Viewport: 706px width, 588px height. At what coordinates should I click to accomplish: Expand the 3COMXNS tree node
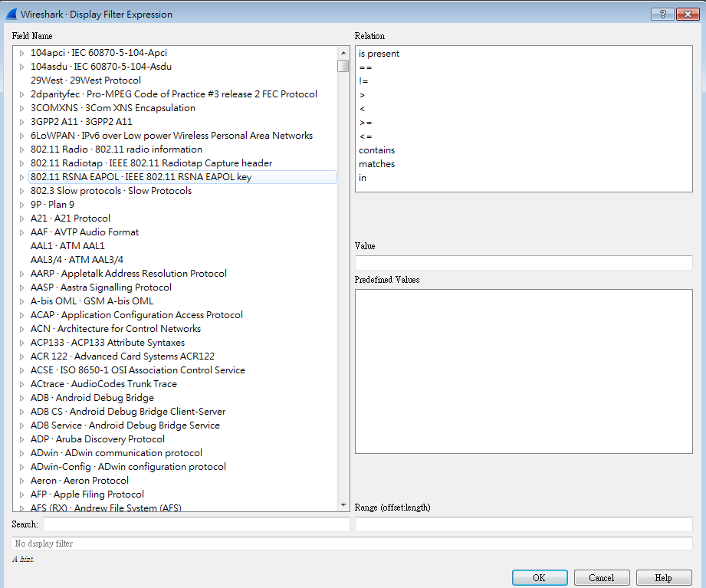coord(21,109)
